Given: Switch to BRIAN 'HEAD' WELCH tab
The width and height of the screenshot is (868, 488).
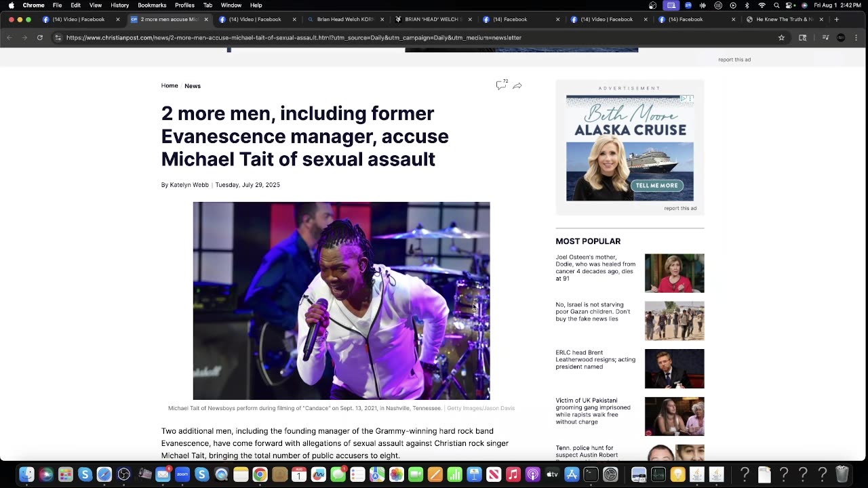Looking at the screenshot, I should (x=433, y=20).
